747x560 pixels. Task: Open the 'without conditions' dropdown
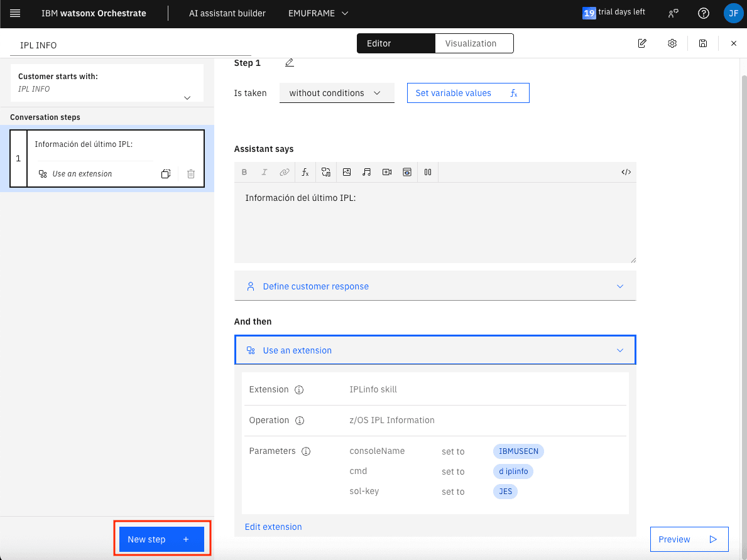[x=336, y=93]
